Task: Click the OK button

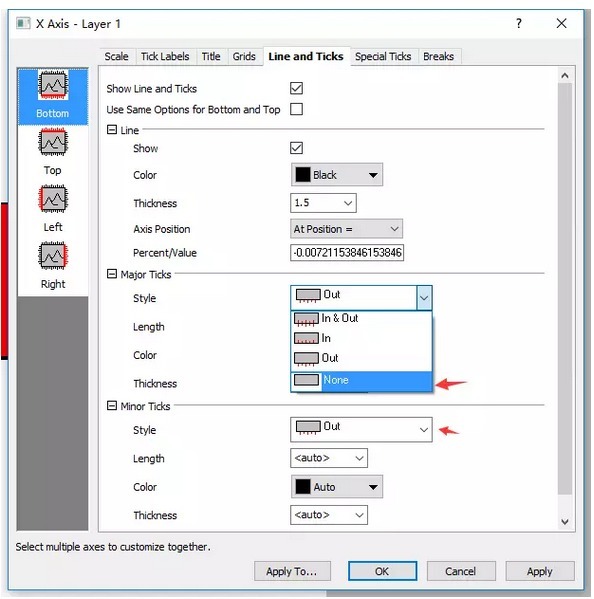Action: [382, 571]
